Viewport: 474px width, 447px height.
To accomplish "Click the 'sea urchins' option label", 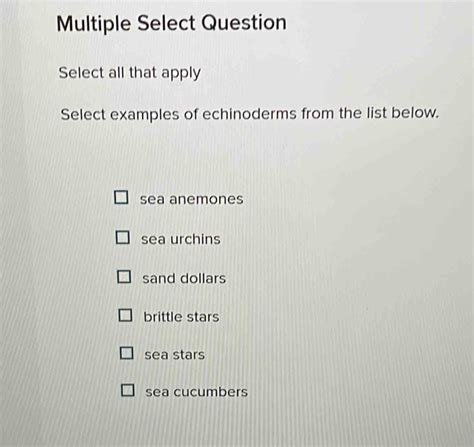I will [181, 239].
